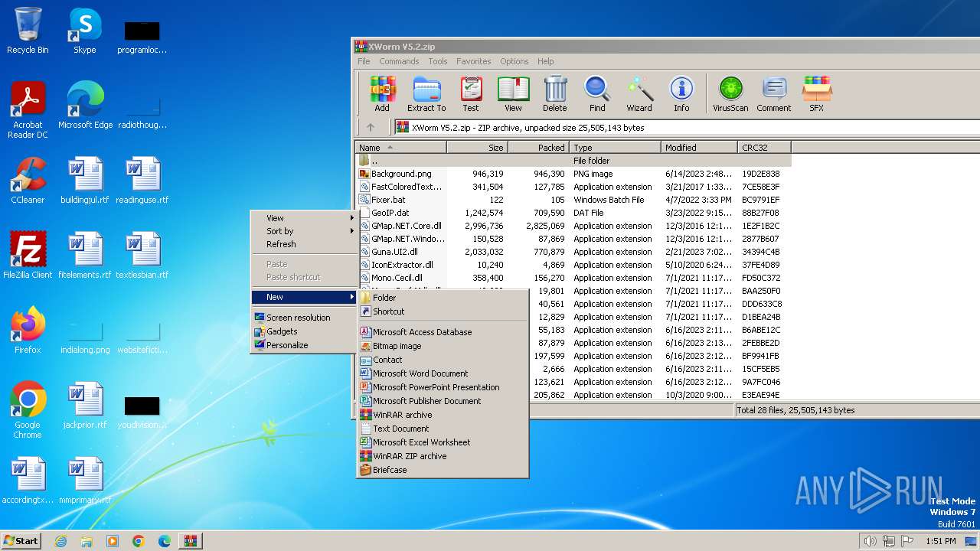Create a new Shortcut
980x551 pixels.
coord(443,311)
